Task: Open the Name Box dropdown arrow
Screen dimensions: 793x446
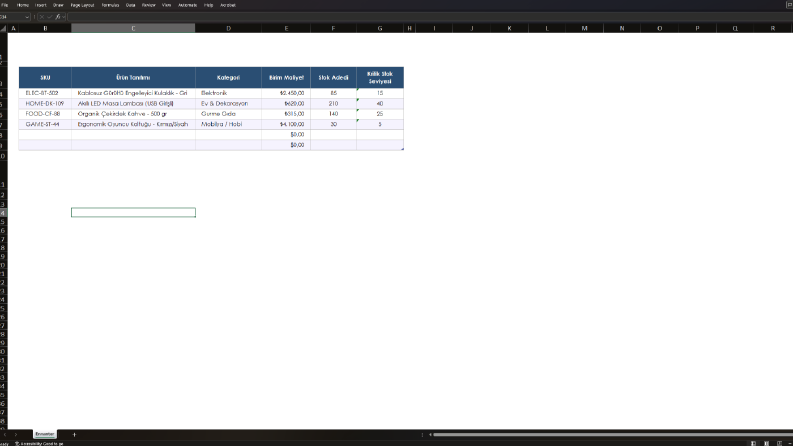Action: [27, 17]
